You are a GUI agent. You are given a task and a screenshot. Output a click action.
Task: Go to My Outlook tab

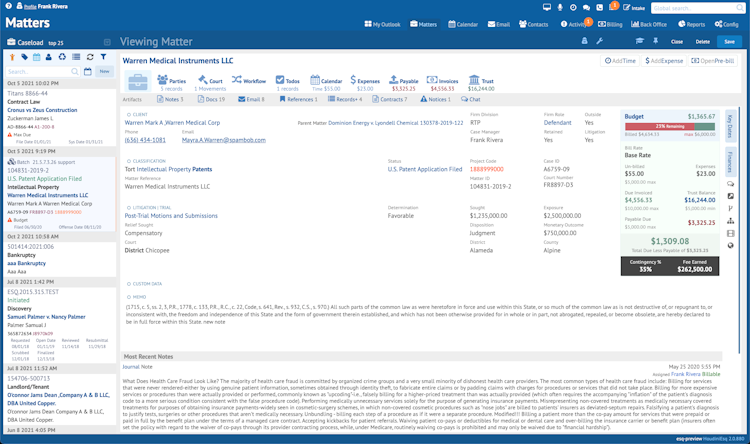coord(382,24)
